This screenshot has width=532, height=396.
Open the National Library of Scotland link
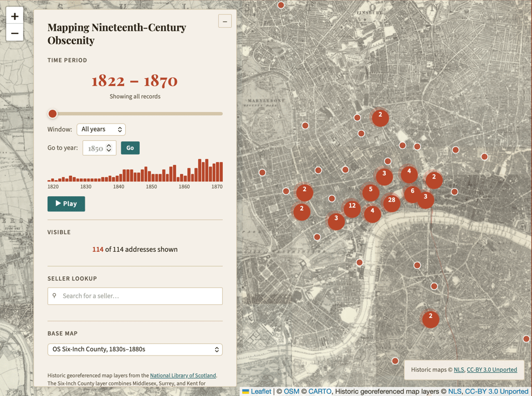coord(183,375)
